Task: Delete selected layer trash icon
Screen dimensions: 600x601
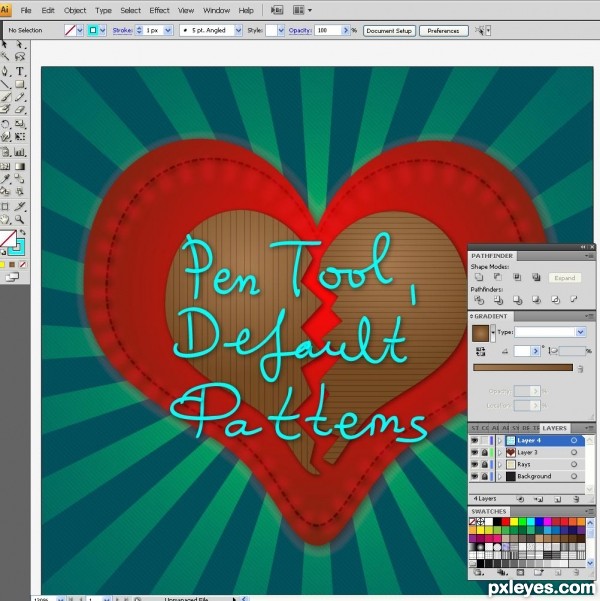Action: pos(576,499)
